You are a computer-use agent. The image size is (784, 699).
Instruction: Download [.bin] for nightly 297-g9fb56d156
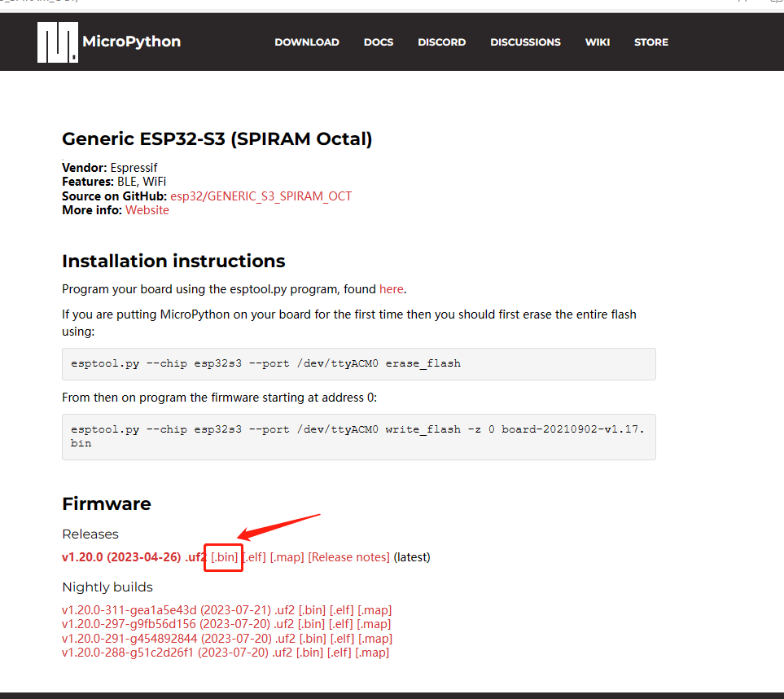(x=311, y=624)
